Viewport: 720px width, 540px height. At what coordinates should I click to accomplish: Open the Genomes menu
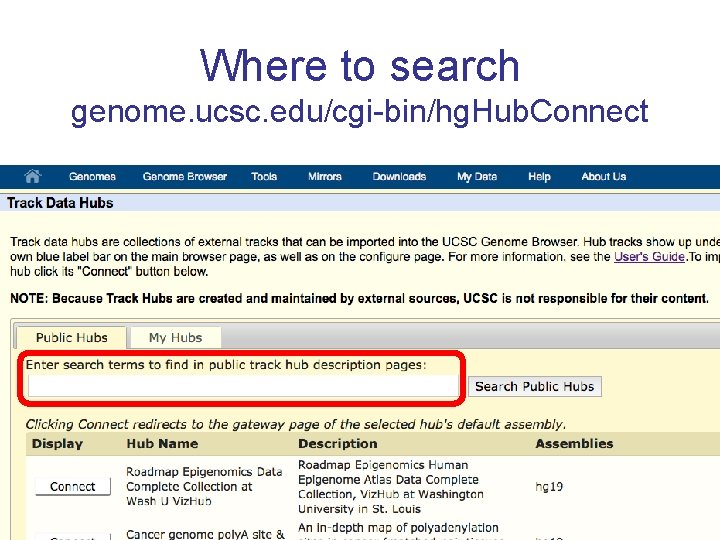pyautogui.click(x=92, y=177)
